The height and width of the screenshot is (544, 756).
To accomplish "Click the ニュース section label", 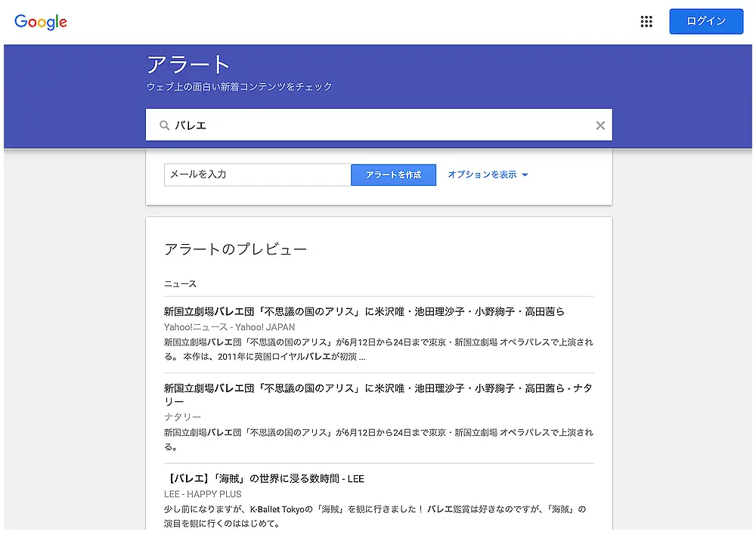I will 181,284.
